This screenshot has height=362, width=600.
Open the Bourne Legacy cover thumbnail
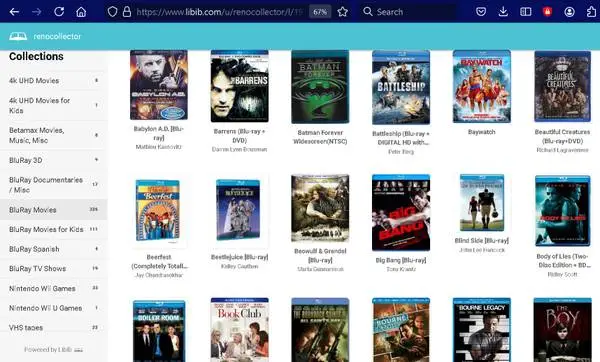click(482, 330)
